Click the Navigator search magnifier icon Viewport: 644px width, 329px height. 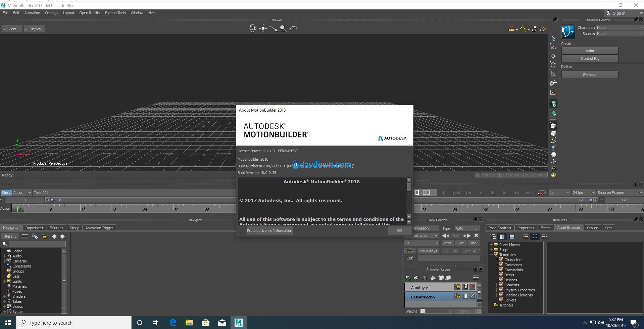(5, 244)
